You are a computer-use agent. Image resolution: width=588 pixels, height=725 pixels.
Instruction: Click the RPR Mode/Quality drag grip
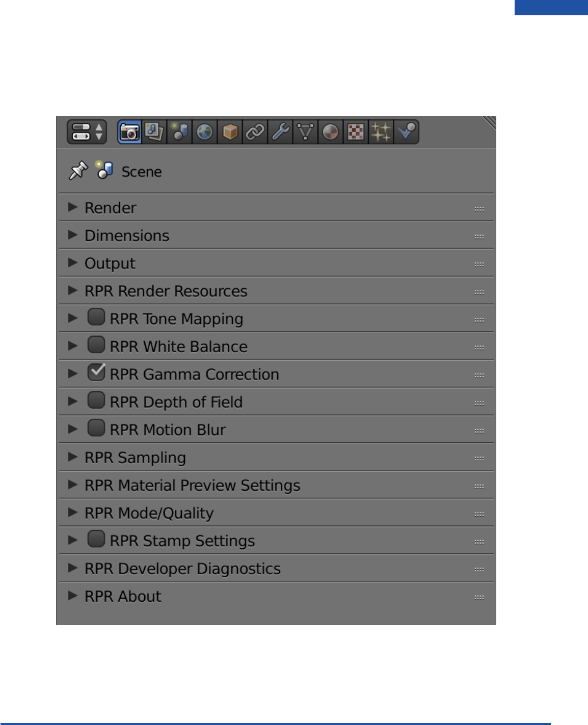pyautogui.click(x=479, y=514)
